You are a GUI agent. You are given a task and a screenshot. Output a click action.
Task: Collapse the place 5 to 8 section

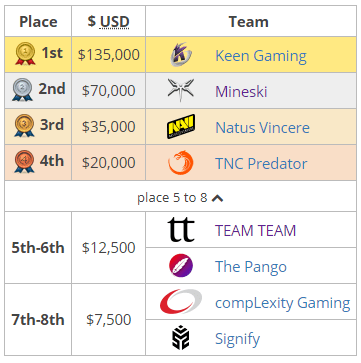coord(180,198)
